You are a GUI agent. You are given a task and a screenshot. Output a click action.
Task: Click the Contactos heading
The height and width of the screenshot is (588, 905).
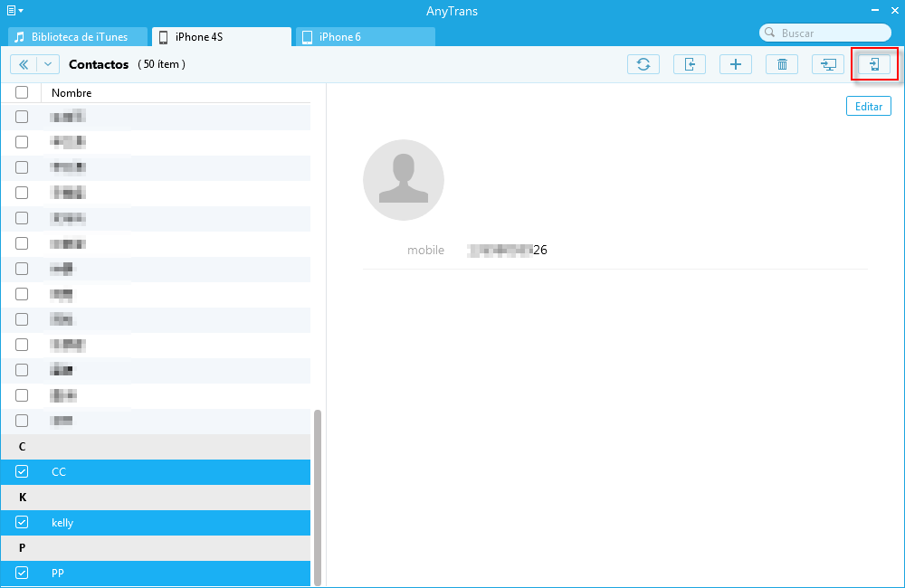[99, 64]
